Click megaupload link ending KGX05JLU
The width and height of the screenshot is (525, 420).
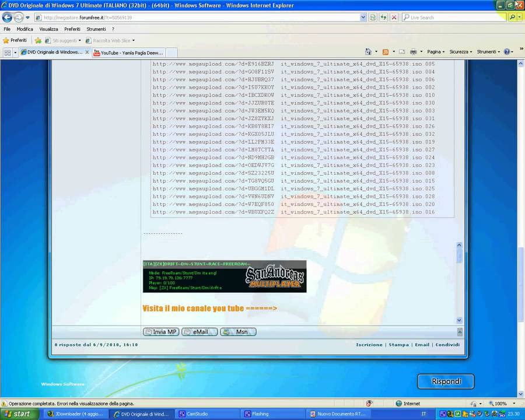pos(213,134)
